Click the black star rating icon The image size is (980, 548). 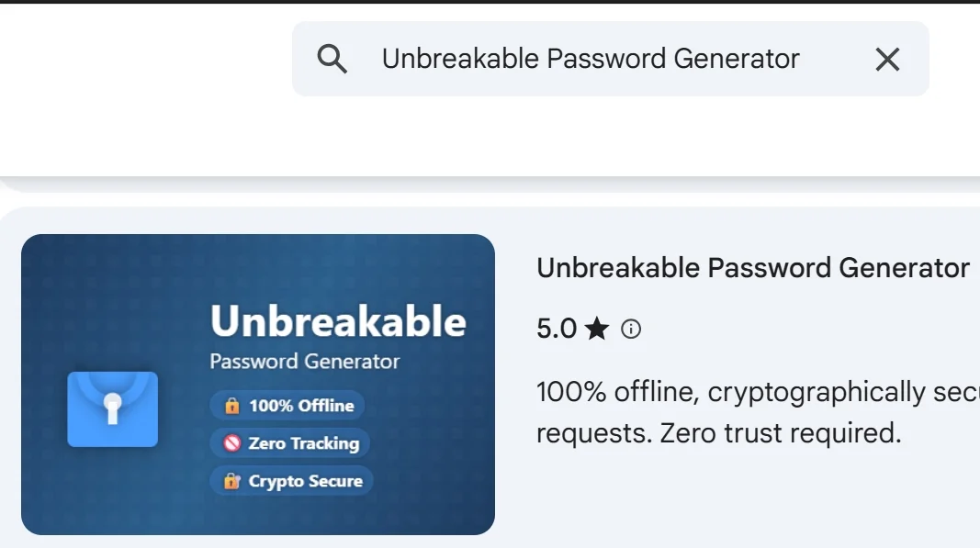tap(599, 328)
